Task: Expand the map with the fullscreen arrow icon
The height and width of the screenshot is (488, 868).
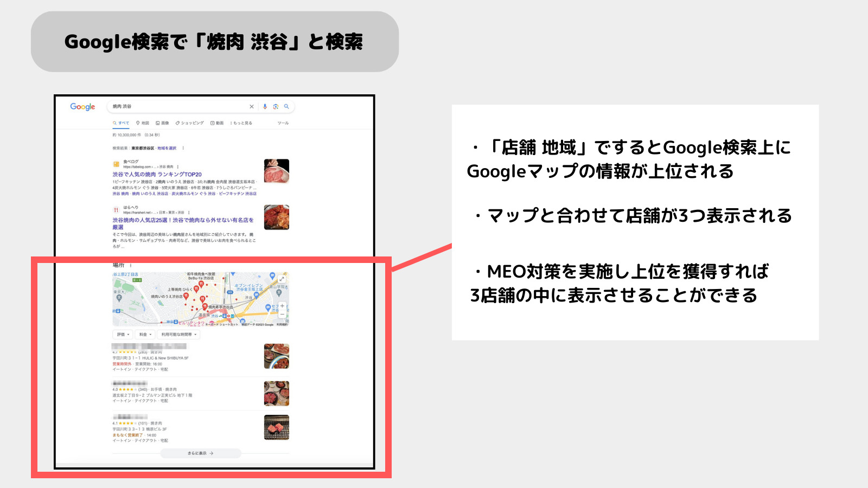Action: pos(282,279)
